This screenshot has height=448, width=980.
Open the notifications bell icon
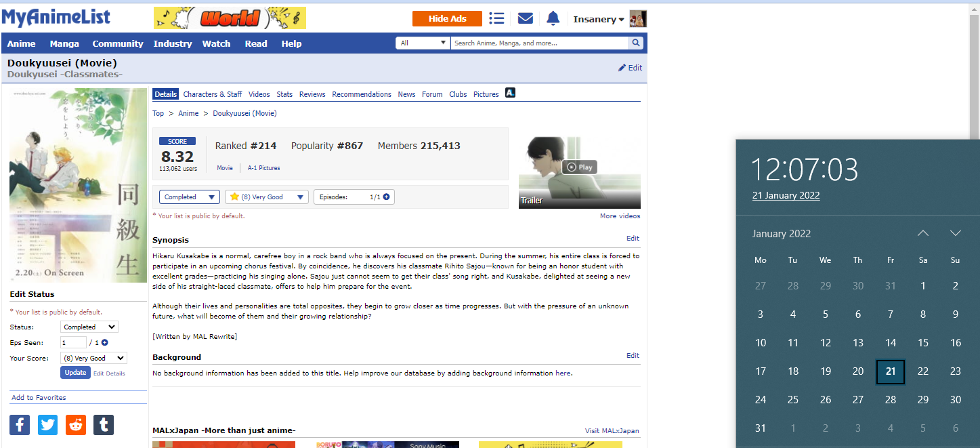coord(553,18)
